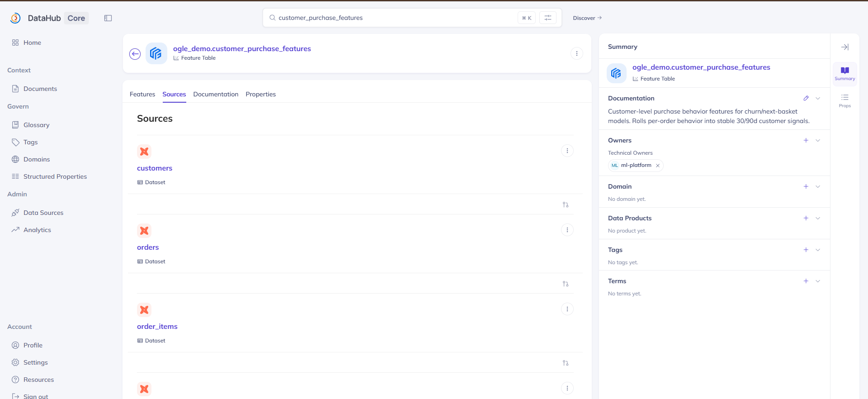Switch to the Features tab
This screenshot has height=399, width=868.
coord(142,94)
